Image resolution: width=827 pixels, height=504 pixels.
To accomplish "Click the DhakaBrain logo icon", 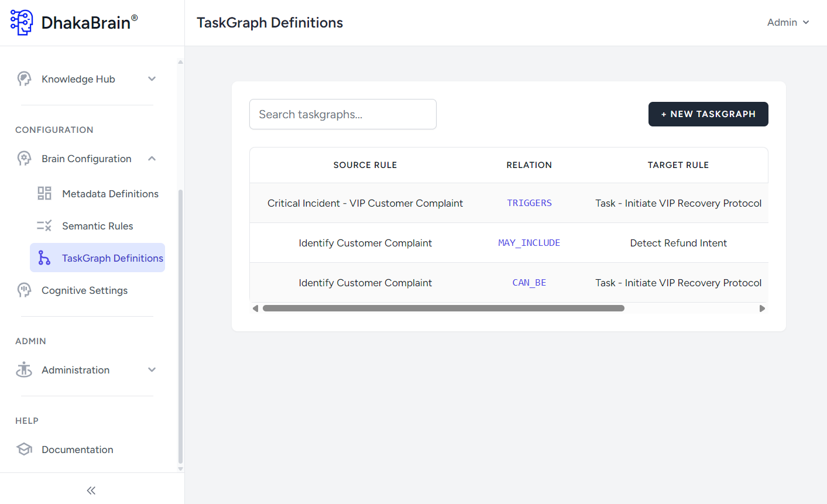I will tap(21, 22).
